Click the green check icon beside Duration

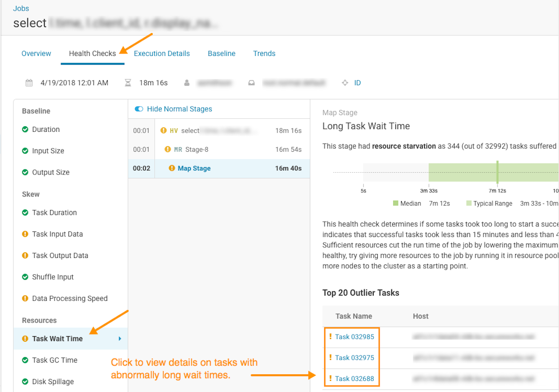[25, 129]
